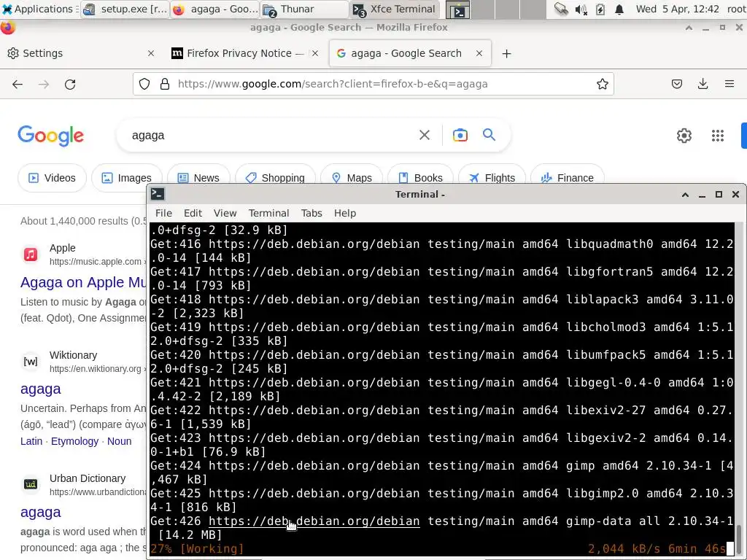Submit search with magnifier icon
Screen dimensions: 747x560
(489, 135)
